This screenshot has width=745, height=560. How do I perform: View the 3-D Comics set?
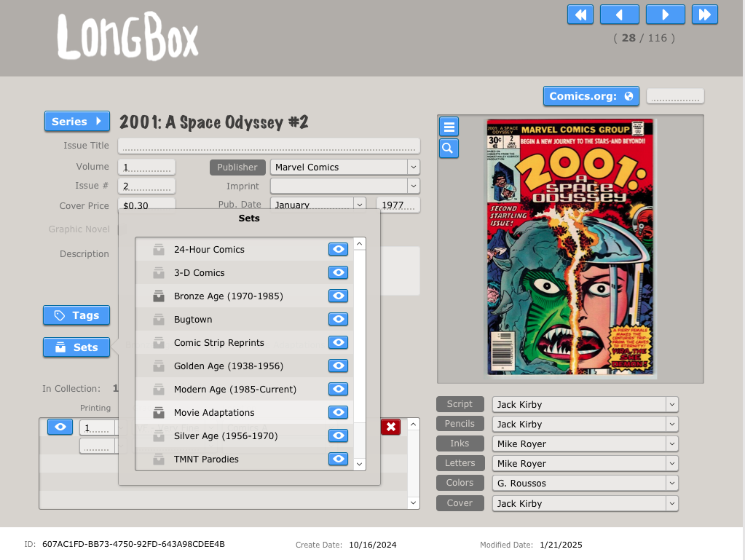click(339, 272)
